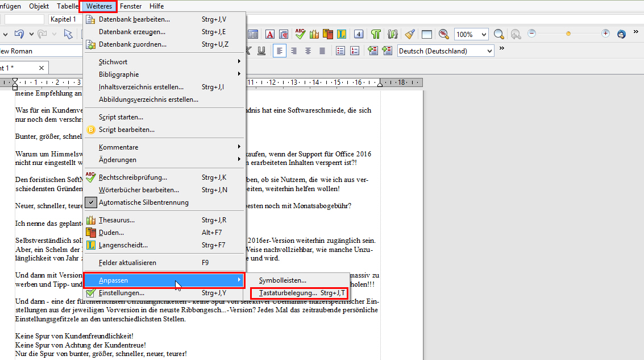This screenshot has height=360, width=644.
Task: Click the curly-brace field names icon
Action: pos(393,34)
